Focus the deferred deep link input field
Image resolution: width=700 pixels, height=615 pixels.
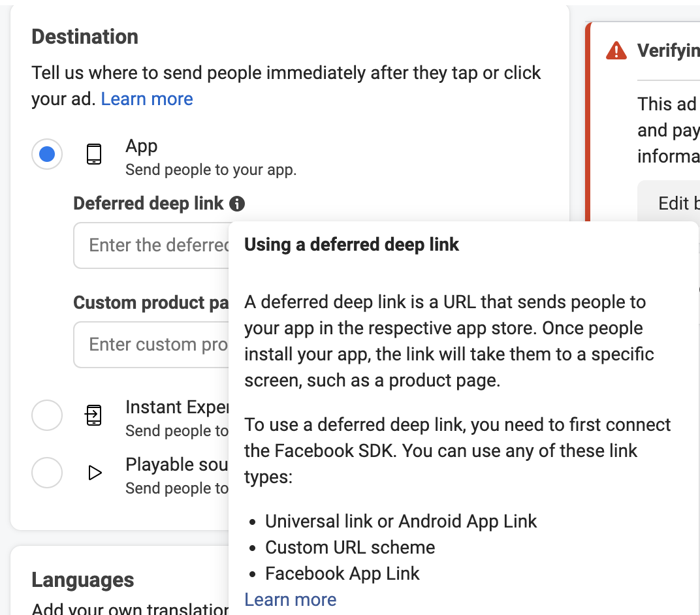(x=151, y=245)
